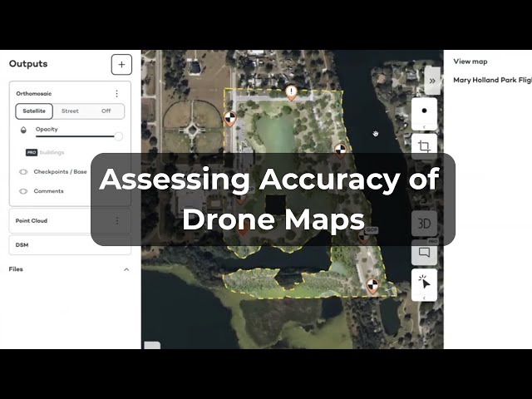Collapse side panel with double-chevron button
532x399 pixels.
coord(432,81)
